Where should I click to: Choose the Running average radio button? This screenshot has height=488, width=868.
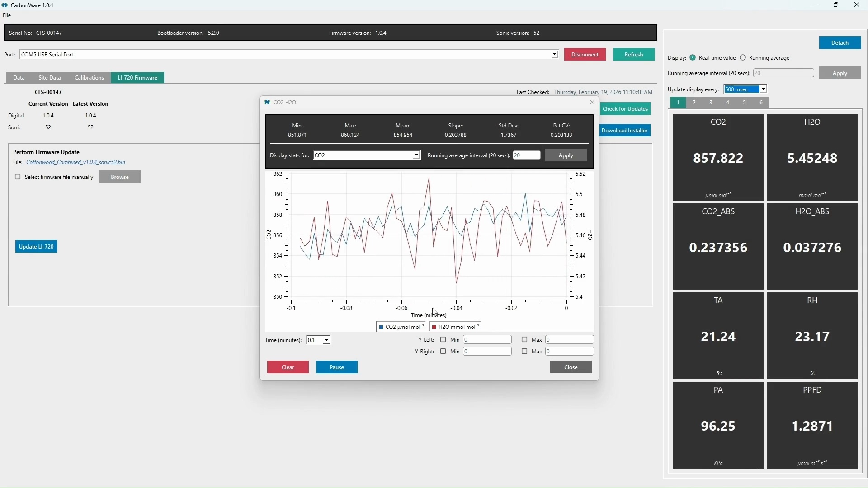[x=743, y=58]
